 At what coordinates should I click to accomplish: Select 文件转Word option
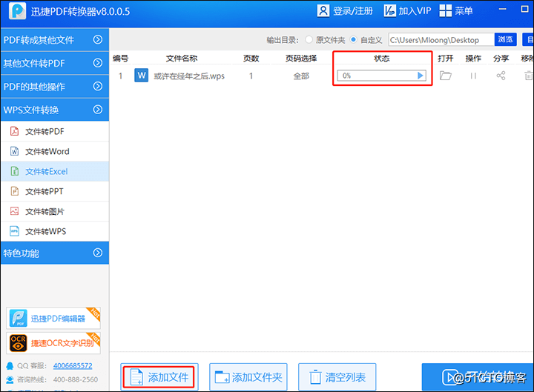pyautogui.click(x=54, y=151)
